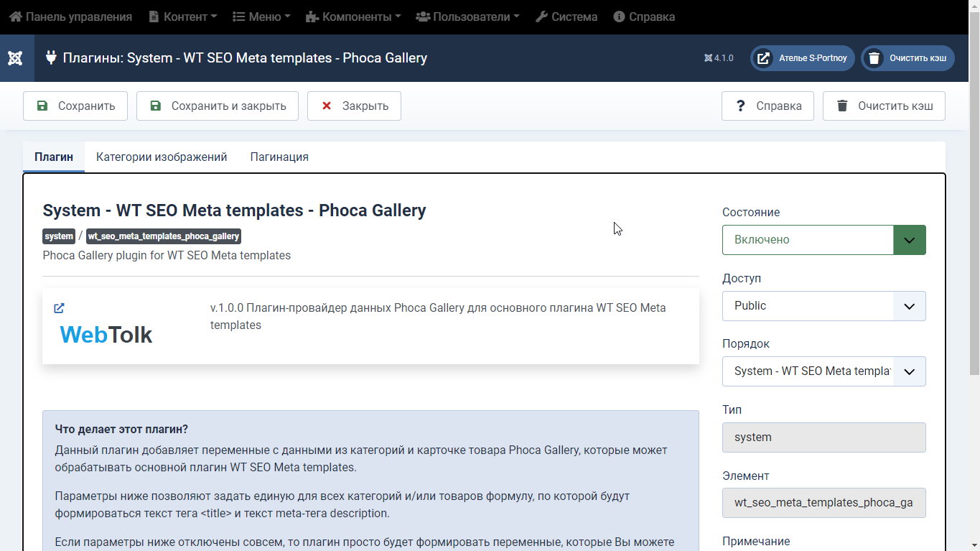Click the toolbar Очистить кэш trash button

[x=883, y=106]
